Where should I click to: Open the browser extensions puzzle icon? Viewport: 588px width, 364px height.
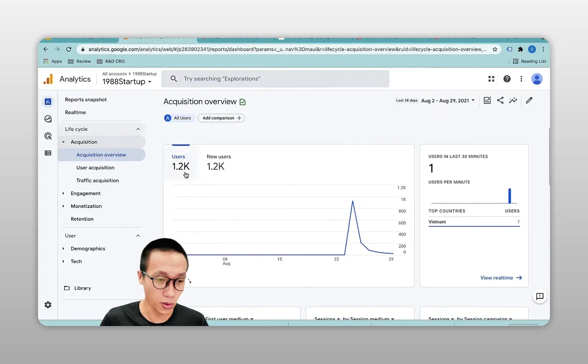(520, 49)
